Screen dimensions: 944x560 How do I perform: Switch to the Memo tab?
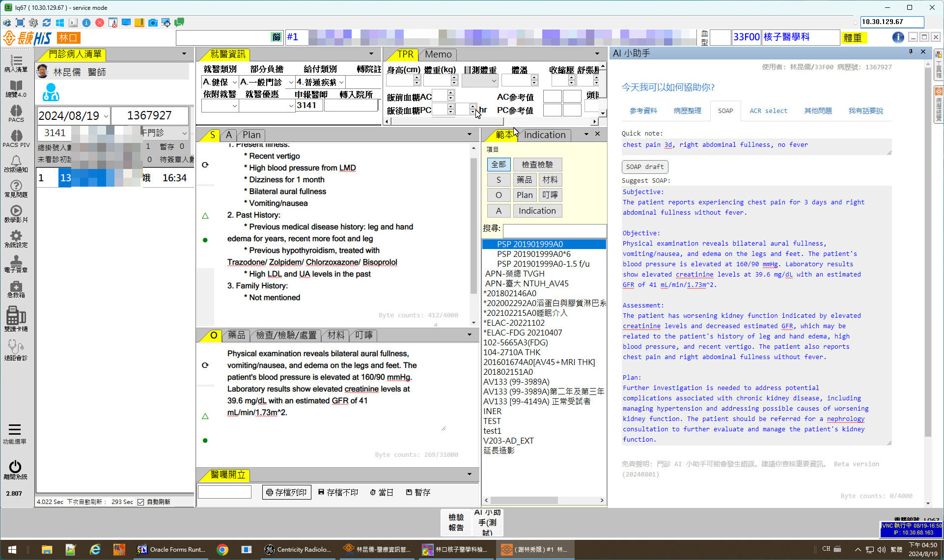point(438,55)
